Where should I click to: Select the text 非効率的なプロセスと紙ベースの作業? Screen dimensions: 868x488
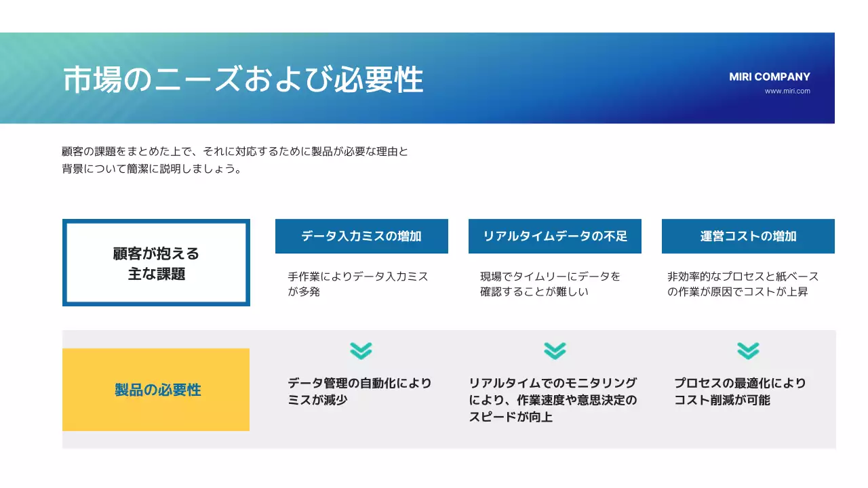tap(743, 283)
